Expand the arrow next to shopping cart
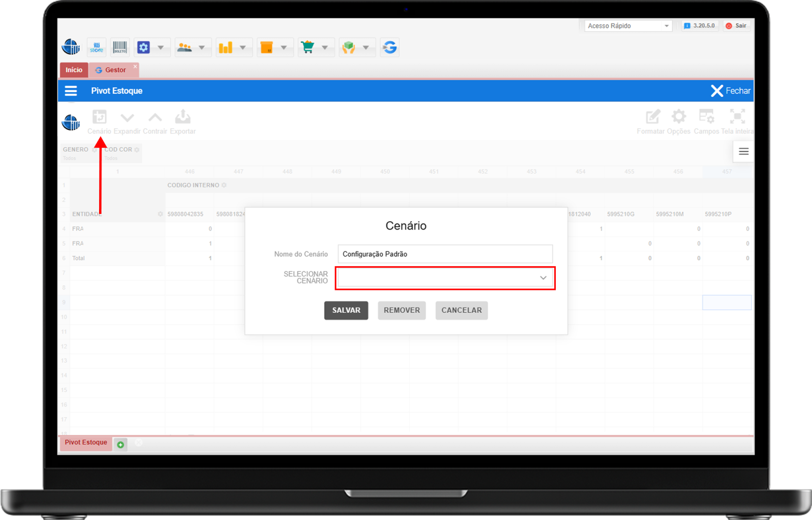The image size is (812, 520). click(325, 47)
